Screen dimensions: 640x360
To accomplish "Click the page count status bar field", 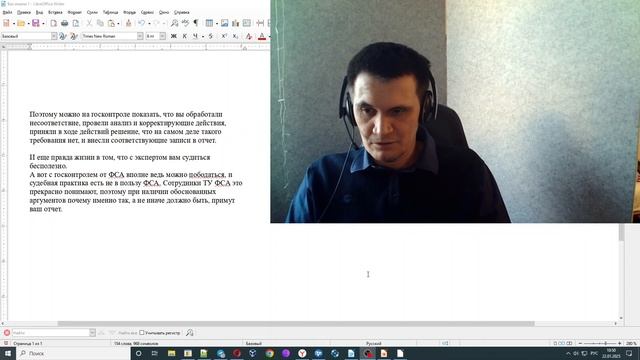I will coord(28,344).
